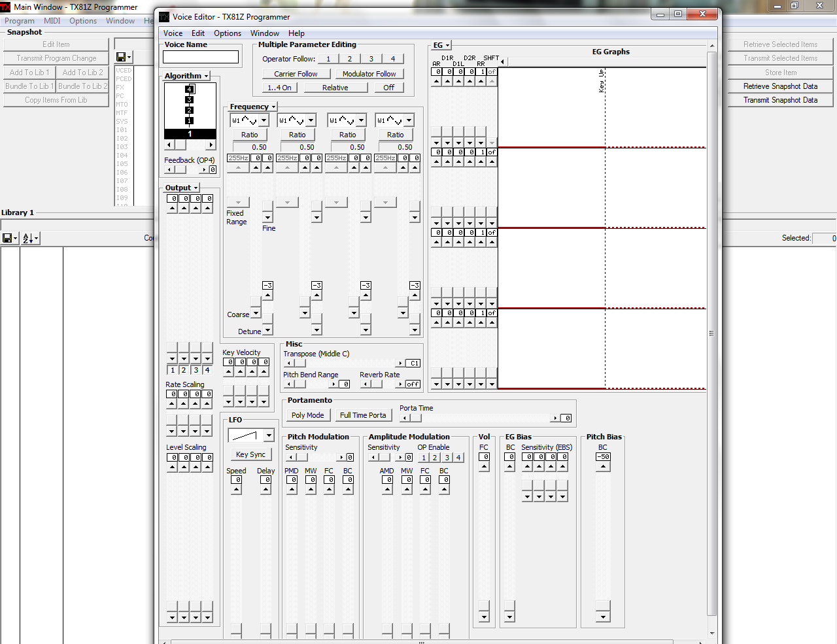
Task: Click the Library 1 save disk icon
Action: click(x=7, y=239)
